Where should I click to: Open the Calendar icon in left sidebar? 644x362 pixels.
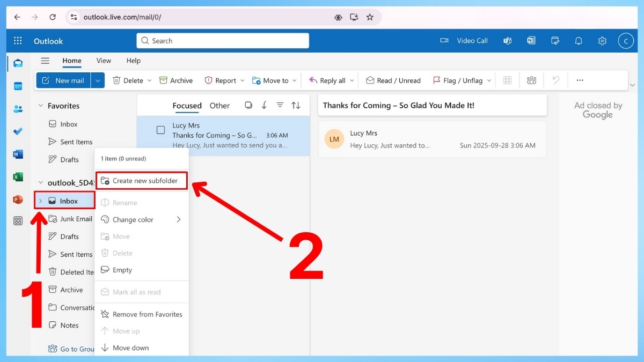(18, 86)
